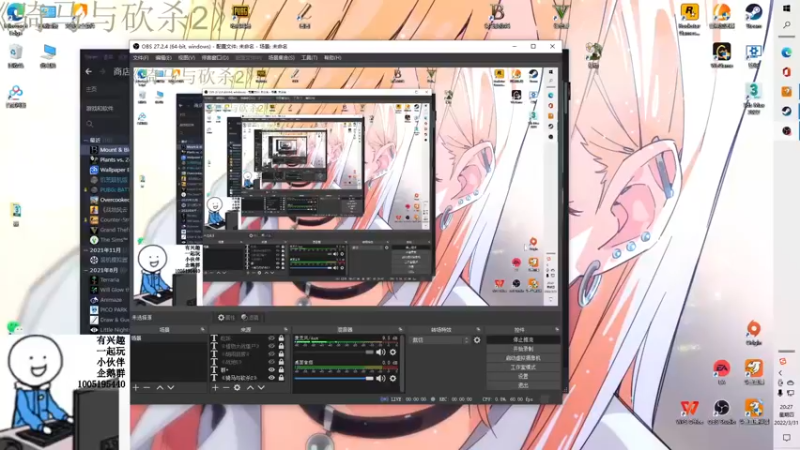Open the 帮助(H) menu in OBS
800x450 pixels.
(332, 58)
